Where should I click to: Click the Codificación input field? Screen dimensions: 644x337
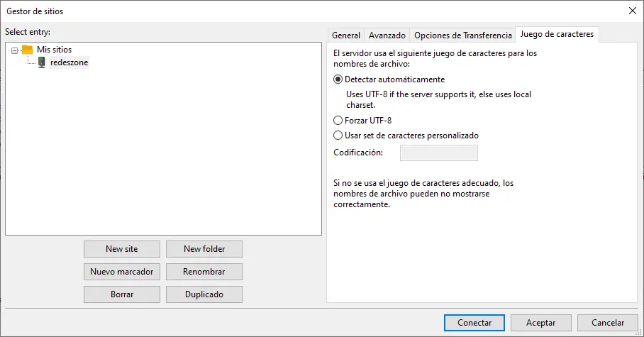tap(439, 153)
